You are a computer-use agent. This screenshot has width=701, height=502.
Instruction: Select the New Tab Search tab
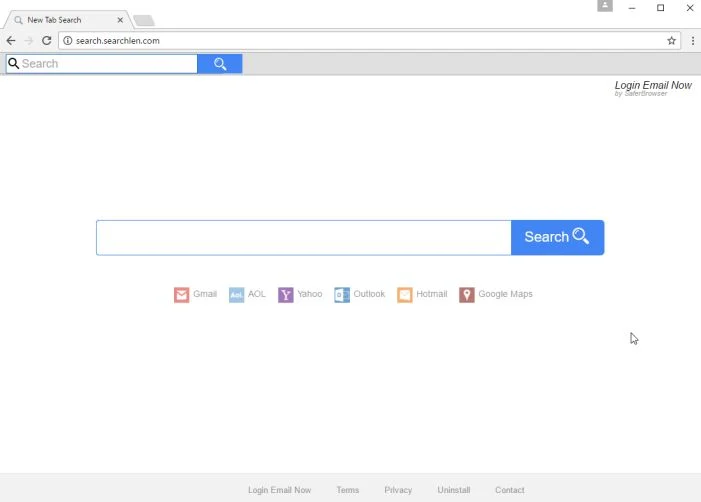point(67,20)
